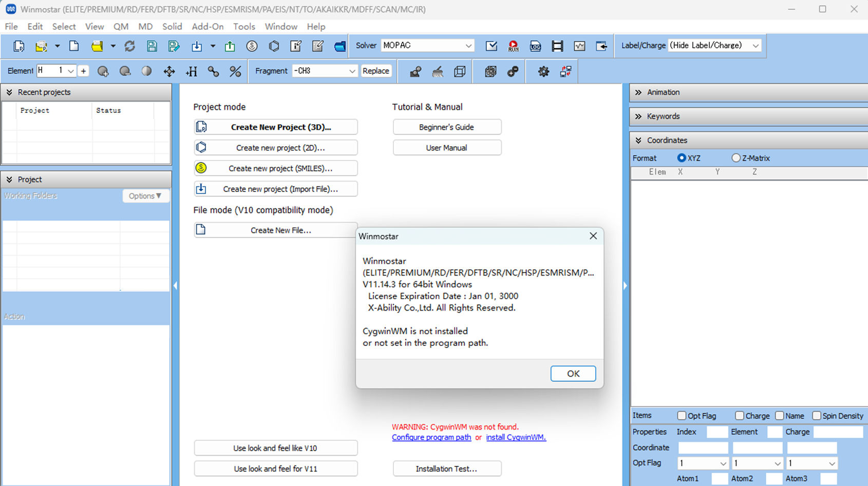Click the plus button beside Element
868x486 pixels.
pos(83,71)
